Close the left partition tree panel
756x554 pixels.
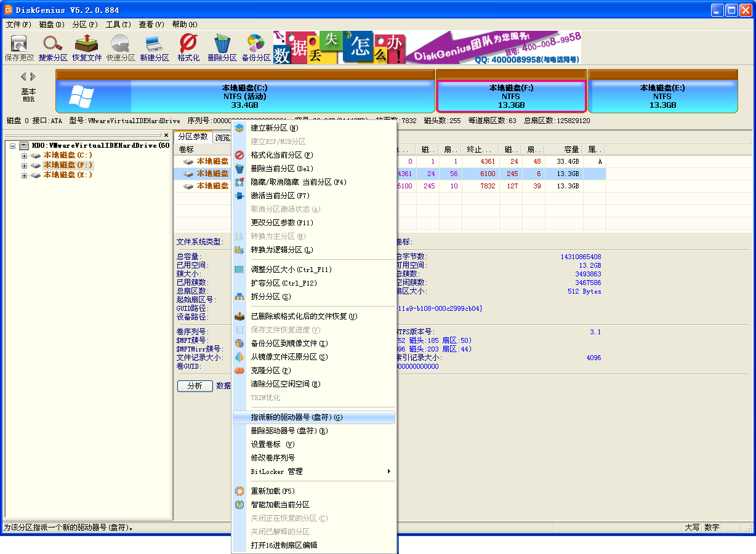(x=165, y=135)
